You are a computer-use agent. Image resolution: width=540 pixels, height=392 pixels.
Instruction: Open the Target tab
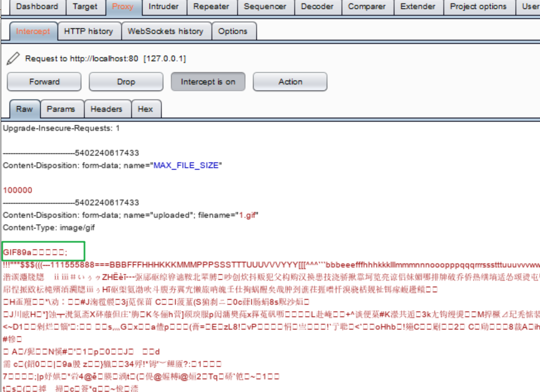click(85, 7)
